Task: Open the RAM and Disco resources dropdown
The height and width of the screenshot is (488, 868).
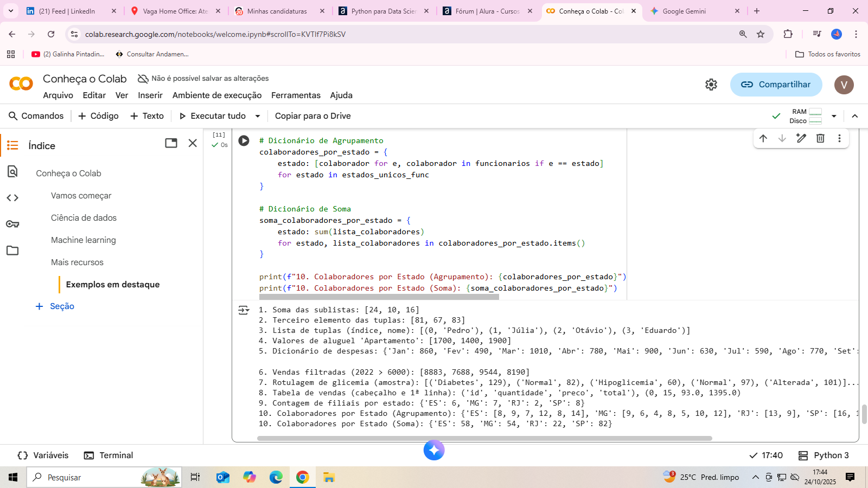Action: (x=834, y=116)
